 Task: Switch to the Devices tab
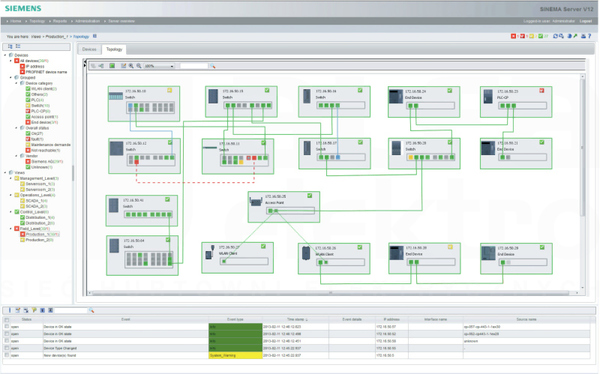89,49
